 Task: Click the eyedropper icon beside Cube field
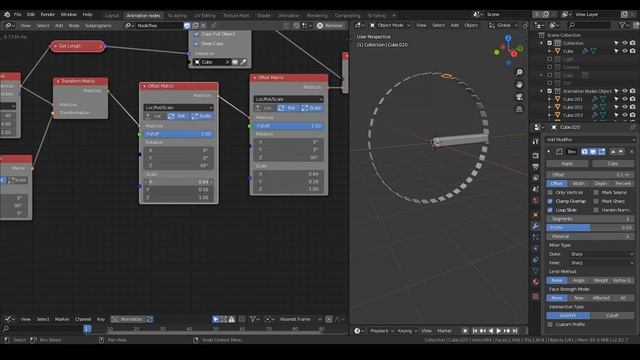[243, 62]
